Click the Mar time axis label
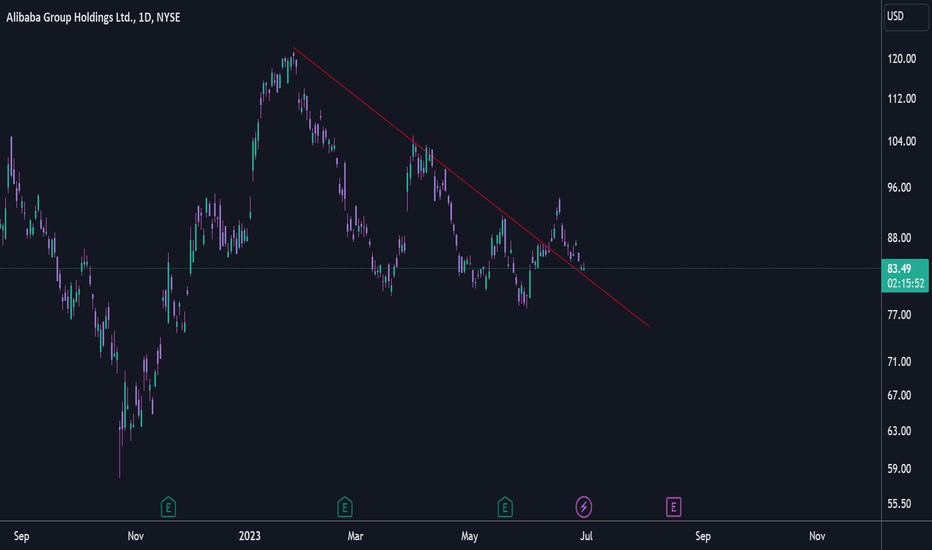Screen dimensions: 932x550 click(x=355, y=536)
